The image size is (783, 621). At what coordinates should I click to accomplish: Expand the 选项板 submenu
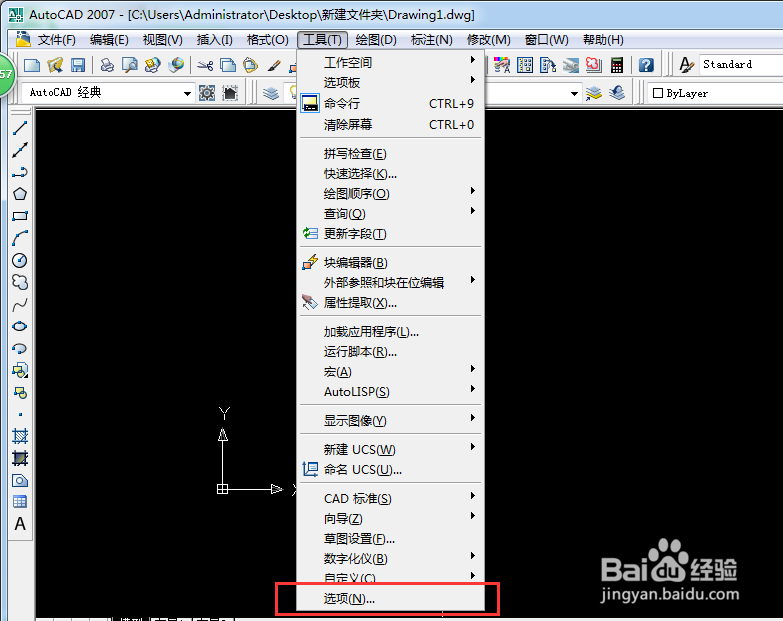(390, 82)
